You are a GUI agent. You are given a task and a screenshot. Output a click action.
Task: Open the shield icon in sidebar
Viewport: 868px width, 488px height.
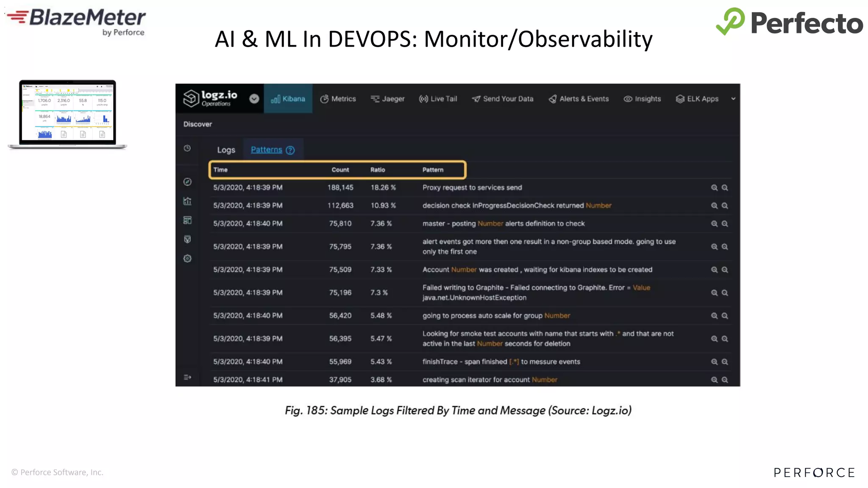[187, 239]
